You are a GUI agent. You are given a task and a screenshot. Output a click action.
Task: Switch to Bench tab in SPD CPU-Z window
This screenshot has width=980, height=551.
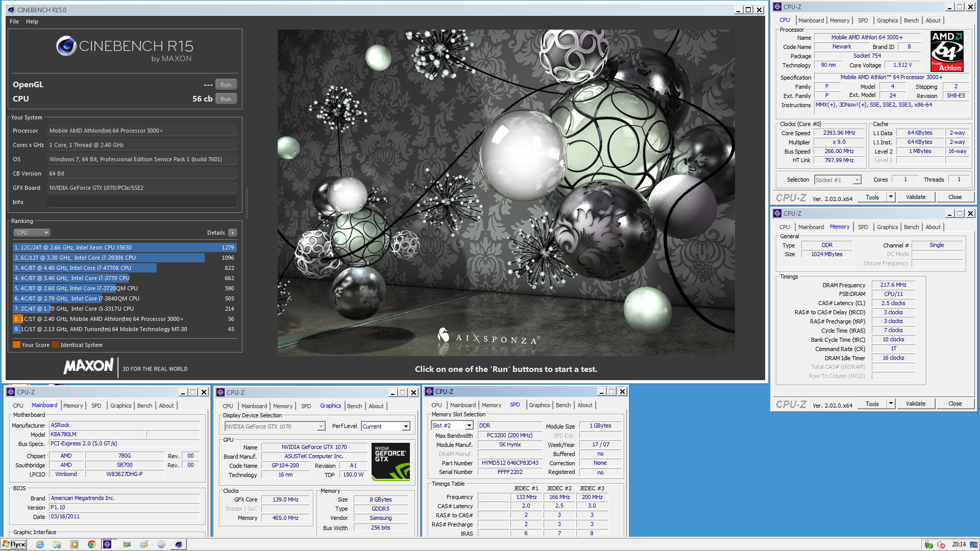pos(563,405)
